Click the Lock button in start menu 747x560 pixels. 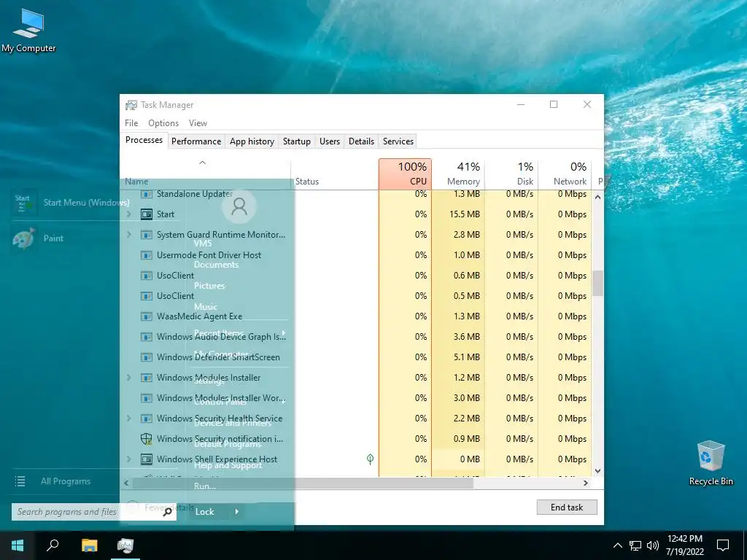pos(204,512)
